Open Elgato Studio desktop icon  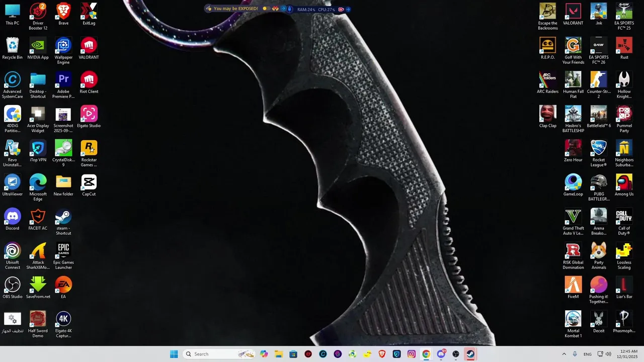tap(89, 117)
